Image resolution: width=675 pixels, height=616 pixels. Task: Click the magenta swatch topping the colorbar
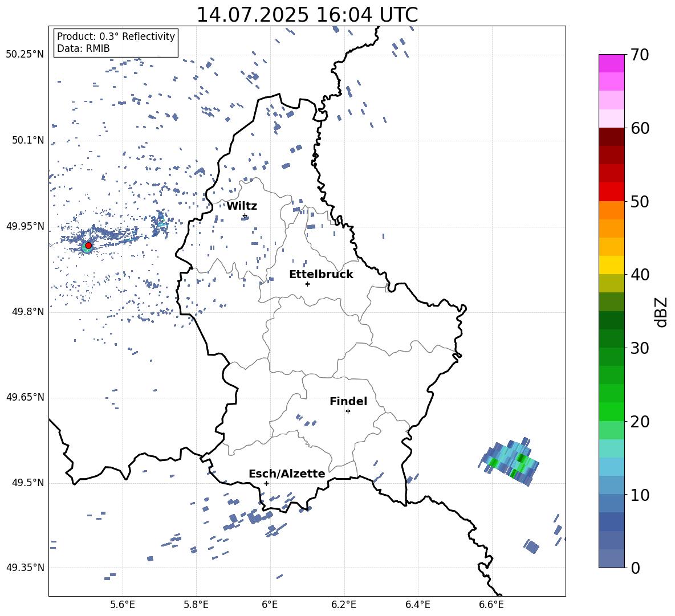(x=611, y=63)
